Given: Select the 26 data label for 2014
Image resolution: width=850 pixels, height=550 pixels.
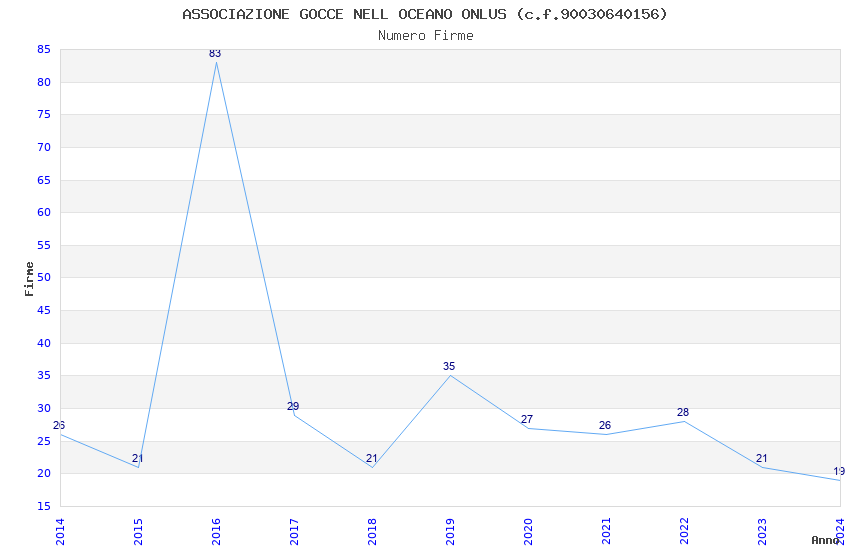Looking at the screenshot, I should pyautogui.click(x=59, y=425).
